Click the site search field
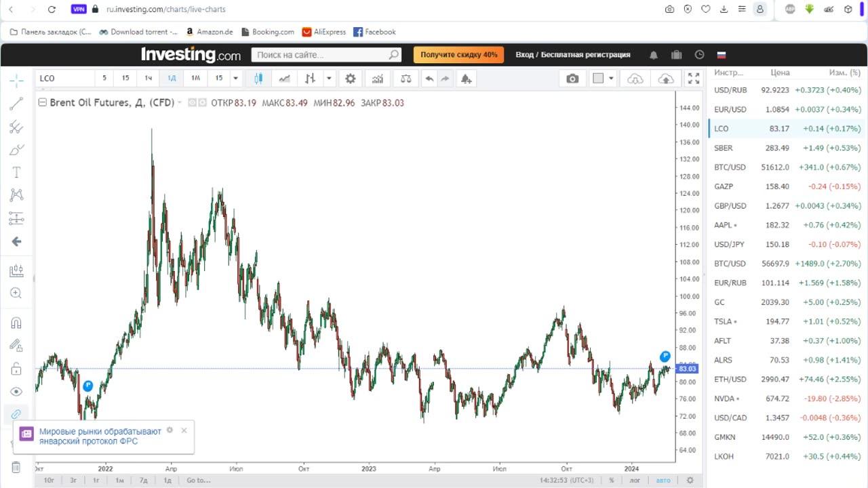 pyautogui.click(x=326, y=55)
